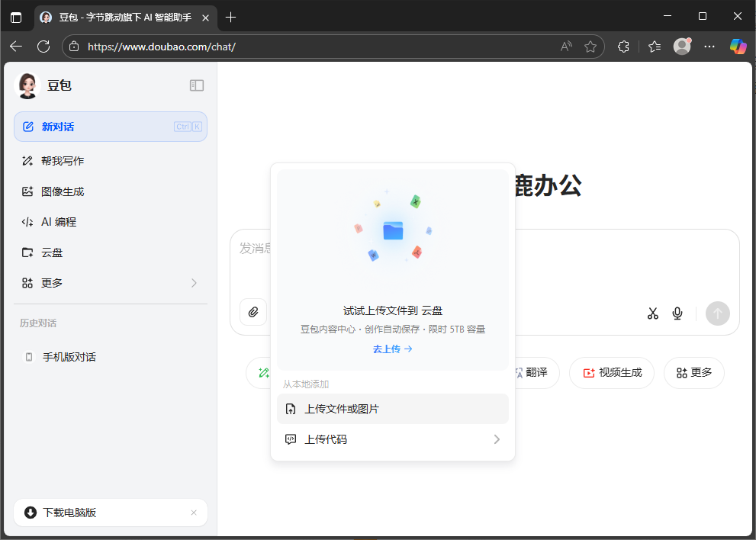Image resolution: width=756 pixels, height=540 pixels.
Task: Open the 更多 shortcut next to 视频生成
Action: point(693,373)
